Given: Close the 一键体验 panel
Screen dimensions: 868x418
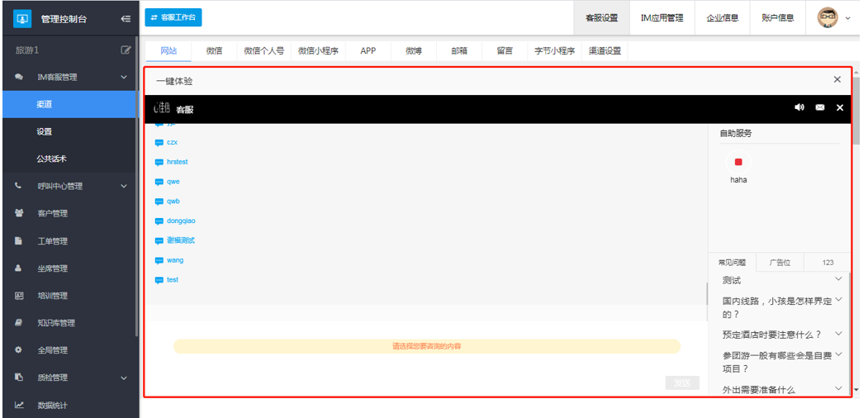Looking at the screenshot, I should point(837,80).
